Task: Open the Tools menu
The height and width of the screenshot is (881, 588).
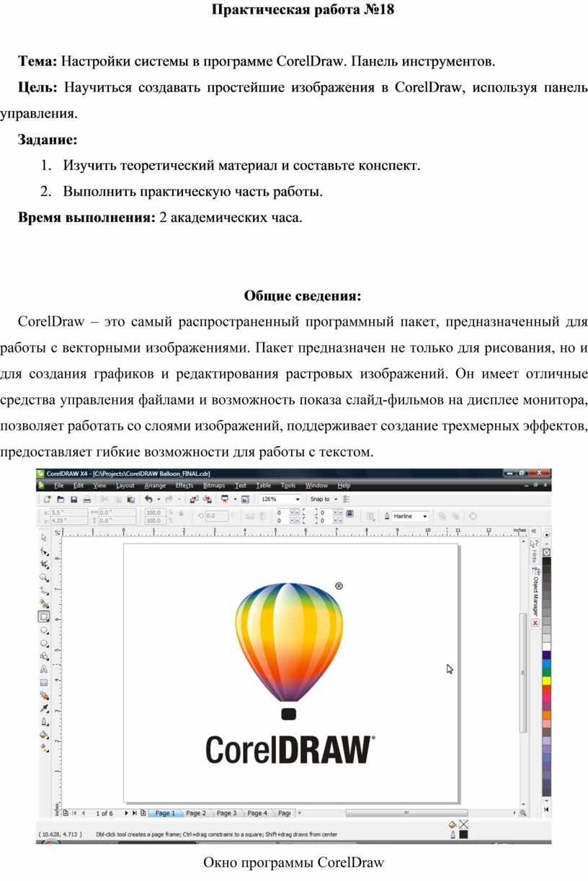Action: (288, 485)
